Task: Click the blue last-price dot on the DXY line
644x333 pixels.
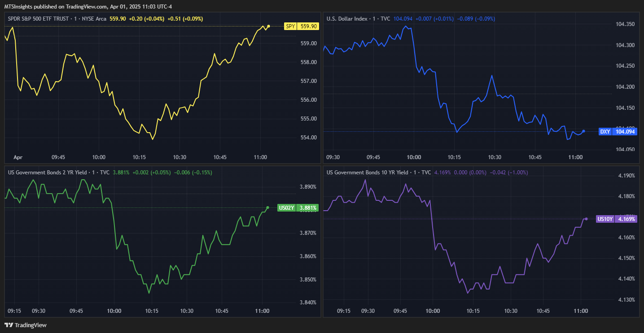Action: [x=583, y=131]
